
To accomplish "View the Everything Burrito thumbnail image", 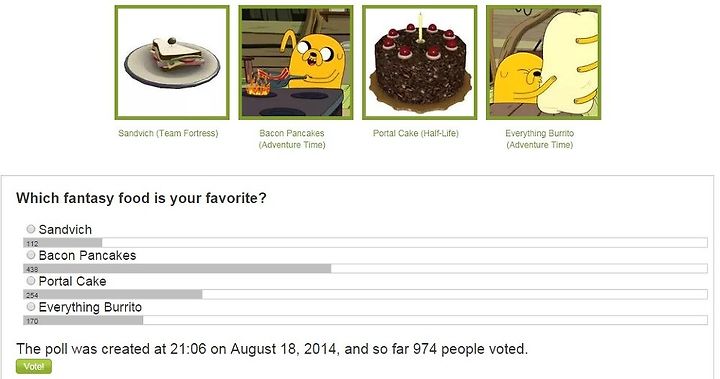I will tap(544, 62).
